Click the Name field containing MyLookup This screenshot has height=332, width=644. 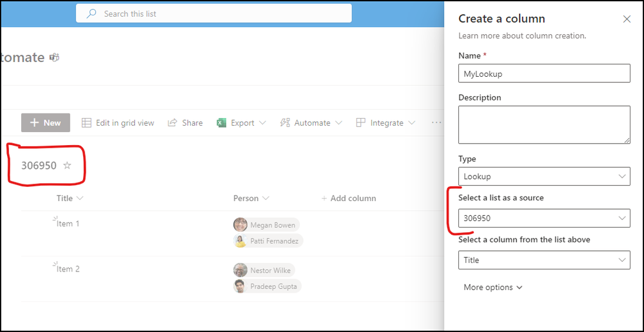coord(544,73)
